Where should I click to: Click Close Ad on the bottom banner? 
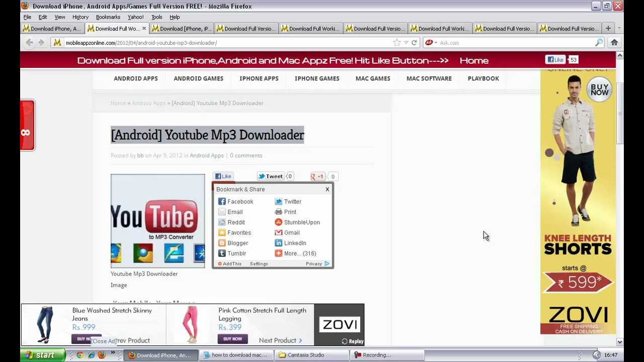104,341
